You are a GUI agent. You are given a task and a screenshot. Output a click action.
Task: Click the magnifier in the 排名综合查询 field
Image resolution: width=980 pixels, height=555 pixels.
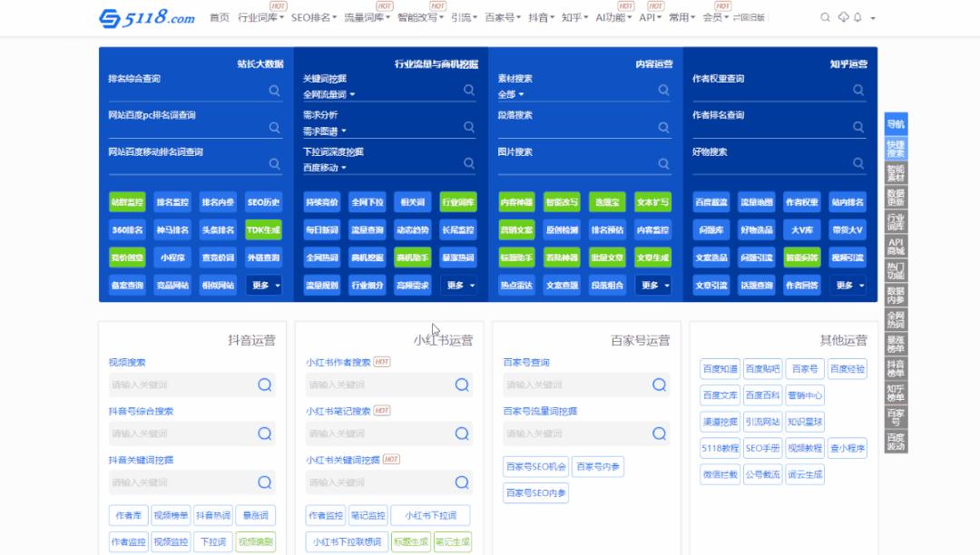(x=275, y=91)
